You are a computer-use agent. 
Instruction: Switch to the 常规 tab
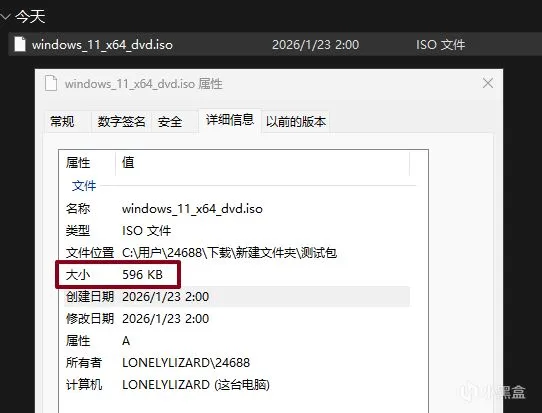(62, 122)
